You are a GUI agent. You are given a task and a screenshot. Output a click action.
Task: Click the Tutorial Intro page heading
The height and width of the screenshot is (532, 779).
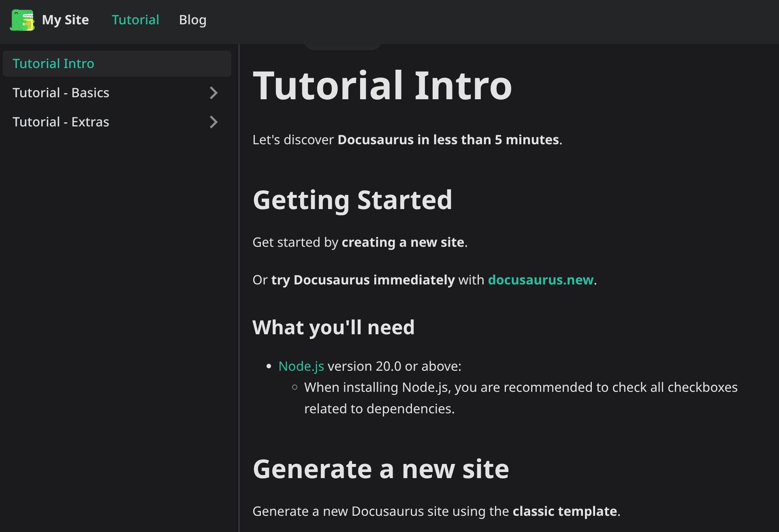[x=382, y=85]
